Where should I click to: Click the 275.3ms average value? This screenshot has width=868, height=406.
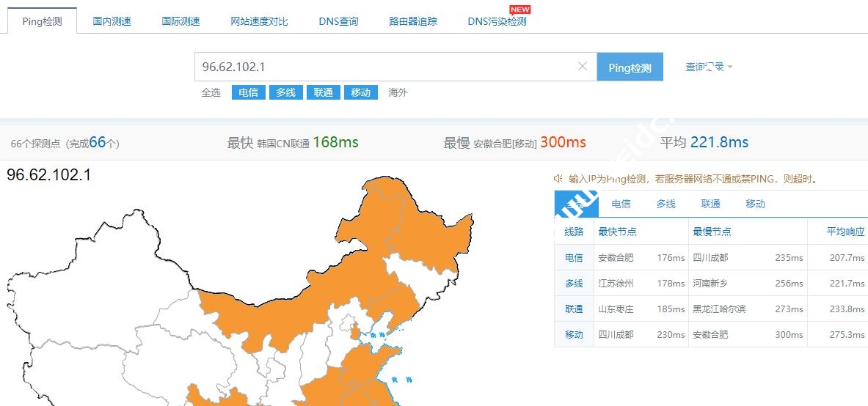[847, 335]
